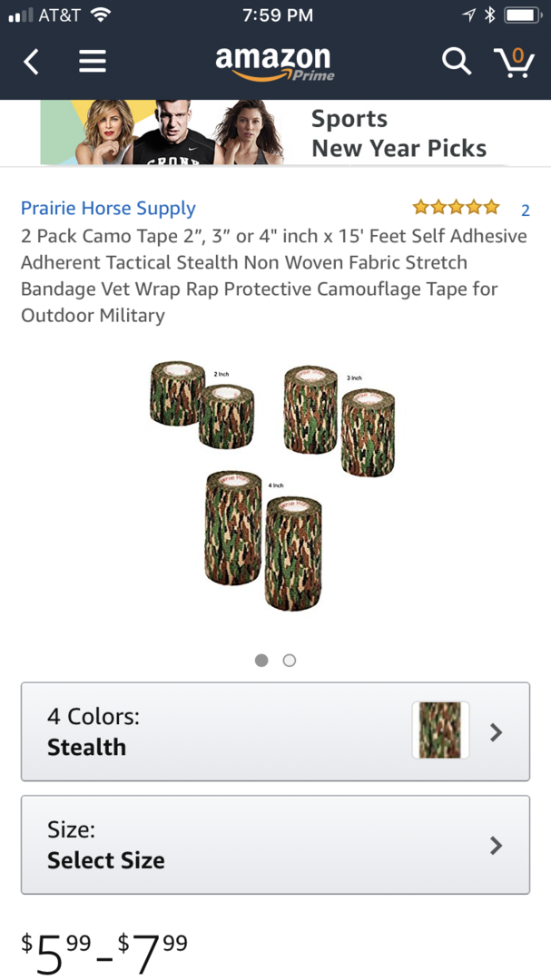
Task: Open Sports New Year Picks banner
Action: 275,132
